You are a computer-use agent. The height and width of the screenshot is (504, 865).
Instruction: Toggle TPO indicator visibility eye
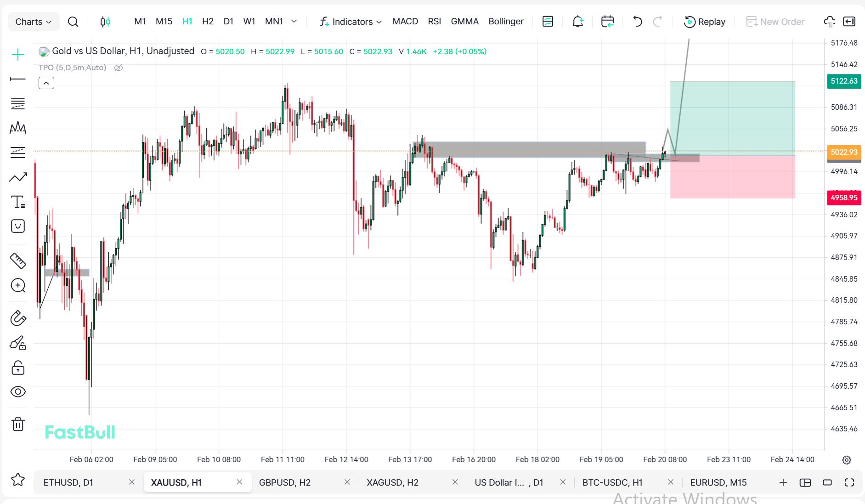click(x=119, y=68)
